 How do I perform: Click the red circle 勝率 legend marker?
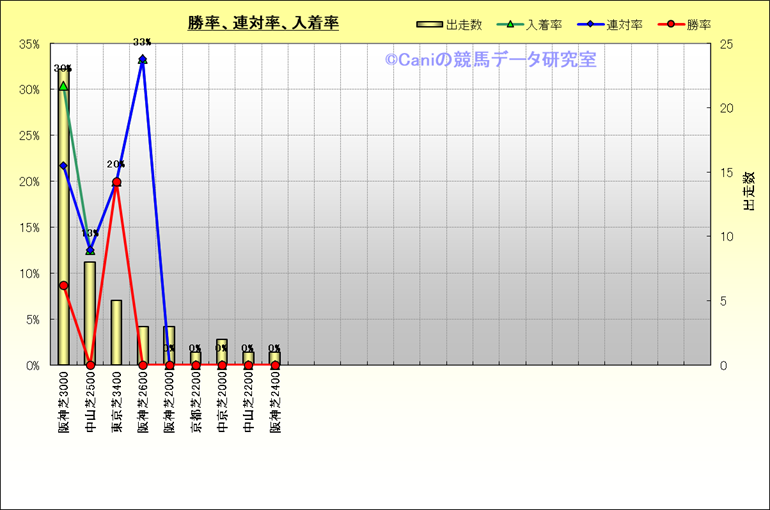coord(668,24)
